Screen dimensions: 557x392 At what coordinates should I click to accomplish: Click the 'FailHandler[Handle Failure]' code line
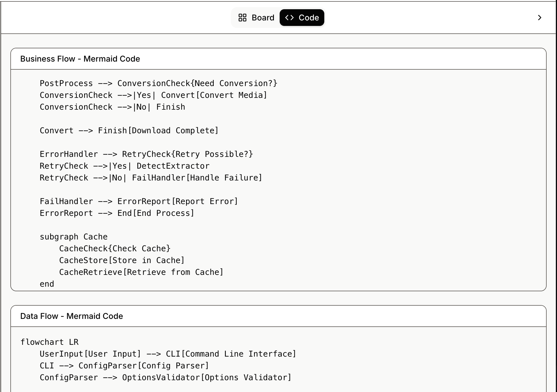tap(151, 178)
